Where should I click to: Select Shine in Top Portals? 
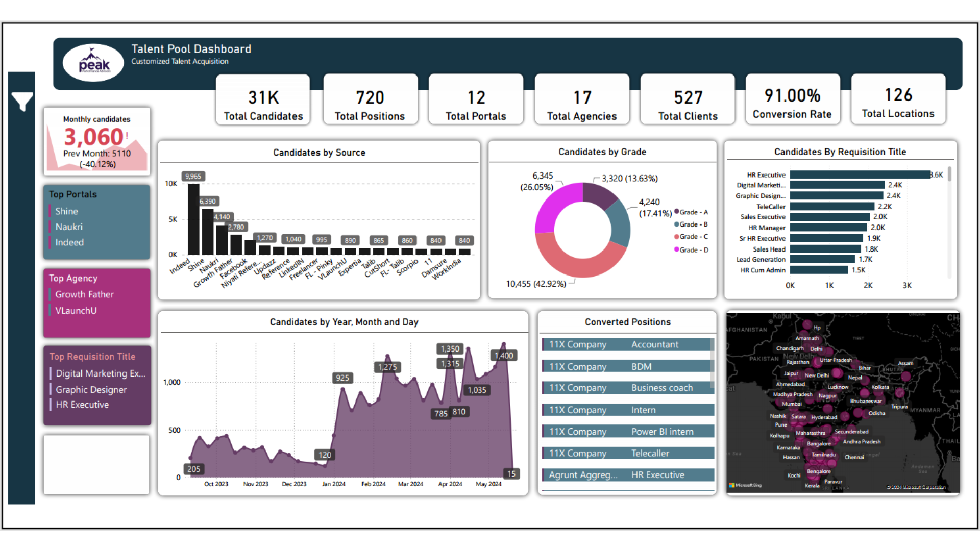67,211
